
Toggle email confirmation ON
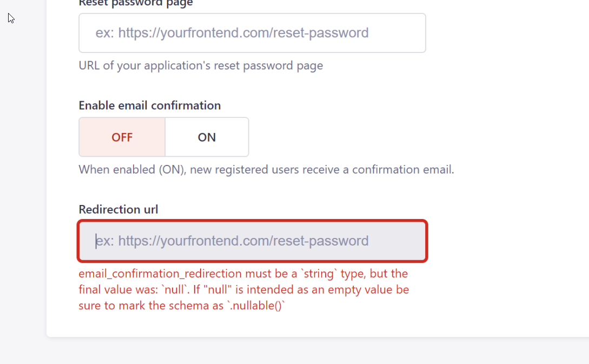pyautogui.click(x=207, y=137)
